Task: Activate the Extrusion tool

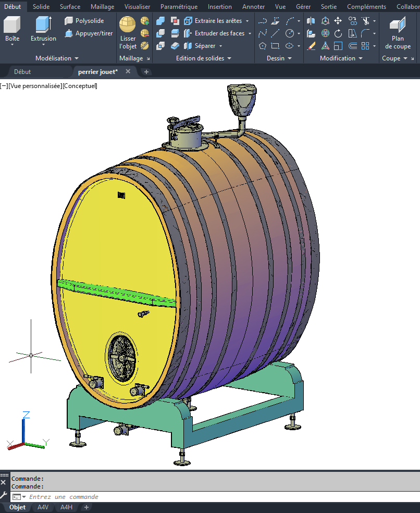Action: click(43, 29)
